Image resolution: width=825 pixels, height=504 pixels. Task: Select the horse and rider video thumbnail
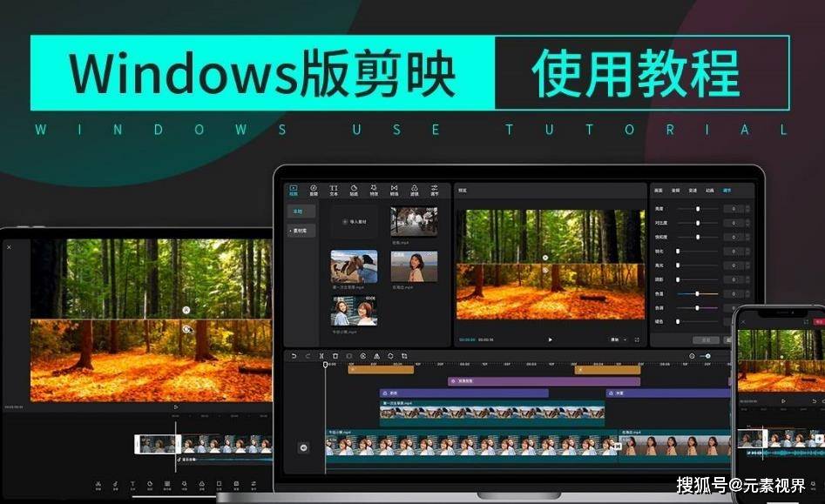pos(354,266)
